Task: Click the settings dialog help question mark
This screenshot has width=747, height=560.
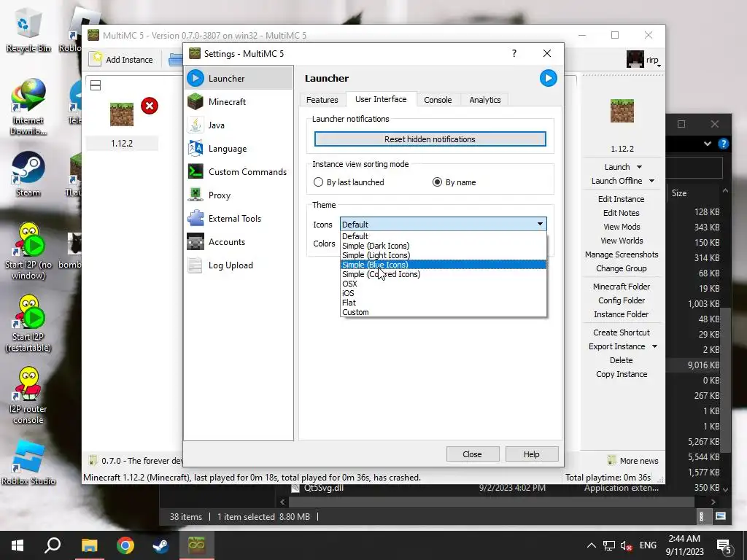Action: pos(514,53)
